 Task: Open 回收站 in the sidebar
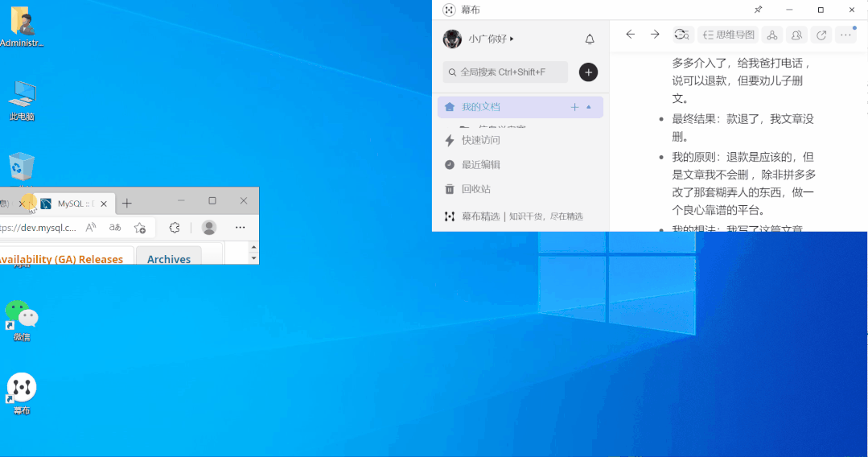[476, 189]
